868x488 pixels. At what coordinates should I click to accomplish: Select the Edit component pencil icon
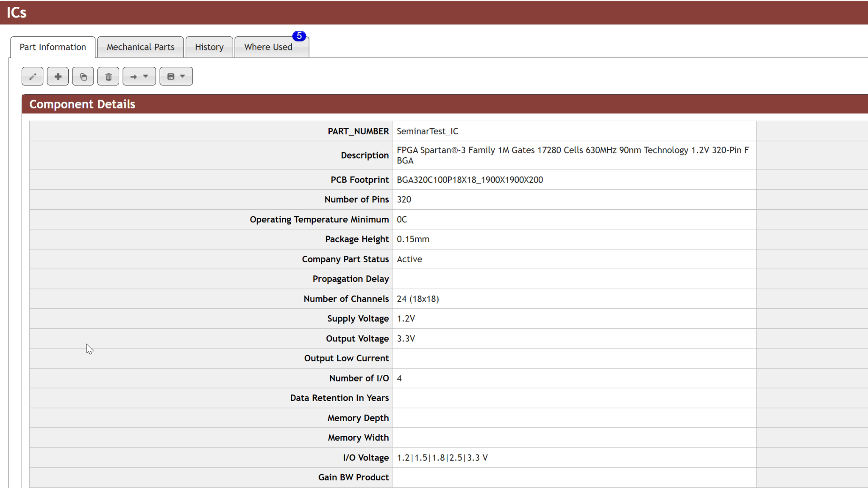[x=32, y=76]
